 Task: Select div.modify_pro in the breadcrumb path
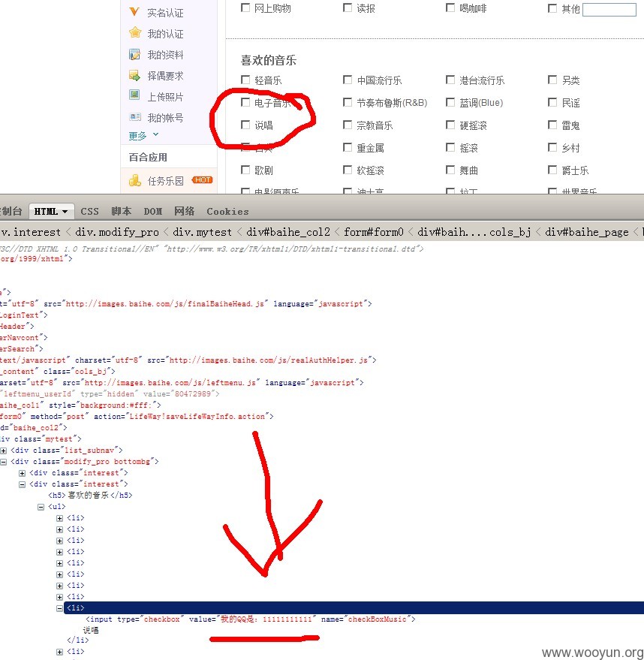tap(117, 232)
